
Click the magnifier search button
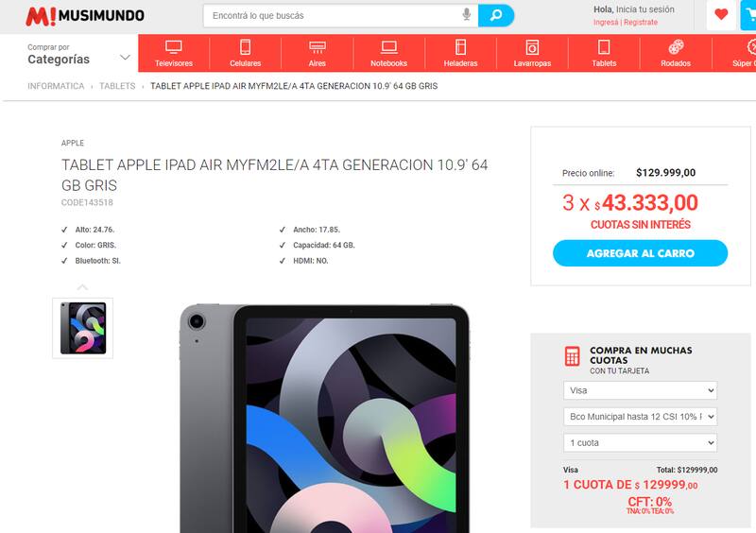point(496,15)
